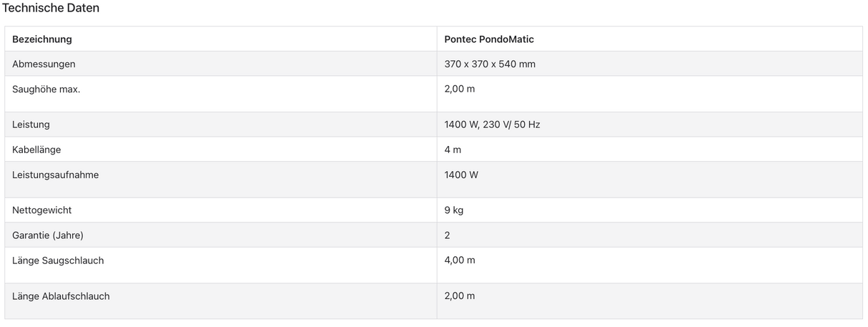The width and height of the screenshot is (868, 327).
Task: Select the '1400 W' power consumption value
Action: coord(461,175)
